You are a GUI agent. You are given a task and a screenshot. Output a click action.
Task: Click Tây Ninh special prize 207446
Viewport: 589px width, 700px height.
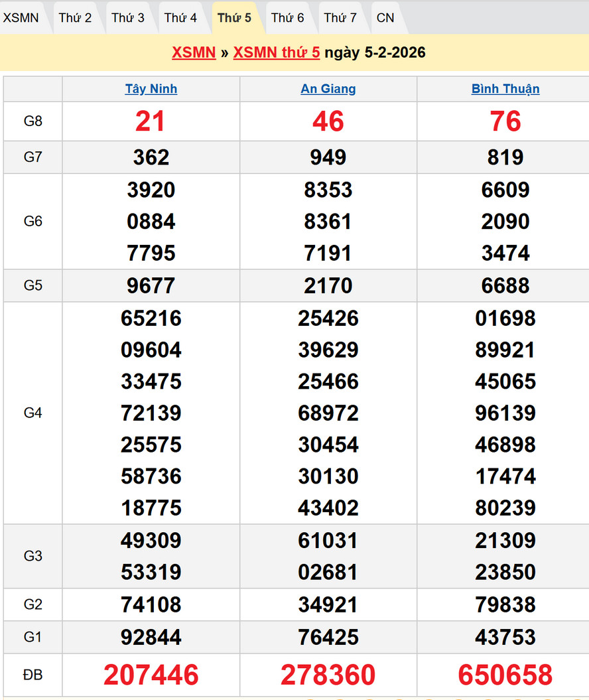click(151, 675)
